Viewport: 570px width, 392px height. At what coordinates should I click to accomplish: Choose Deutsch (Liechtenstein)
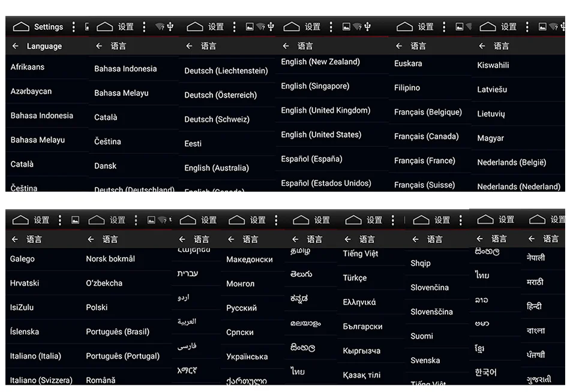(226, 71)
